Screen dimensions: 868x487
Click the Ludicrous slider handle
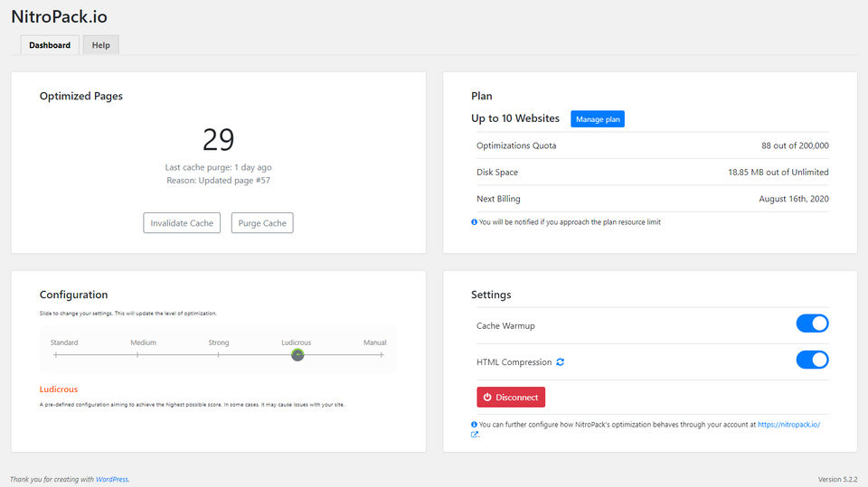pyautogui.click(x=297, y=355)
